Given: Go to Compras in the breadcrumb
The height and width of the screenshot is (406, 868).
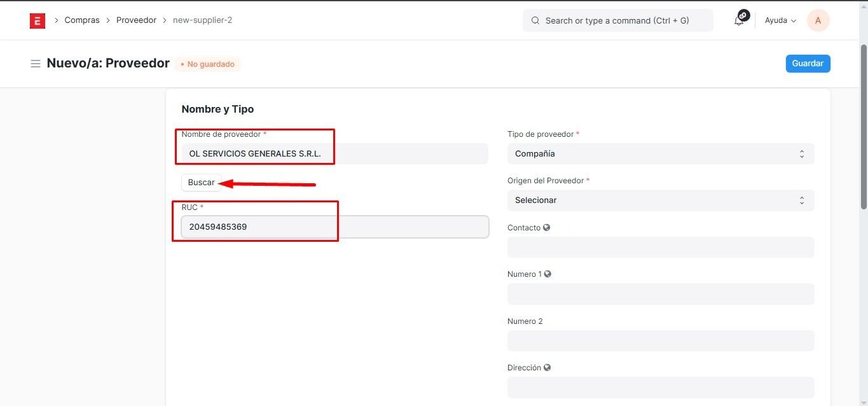Looking at the screenshot, I should click(x=82, y=20).
